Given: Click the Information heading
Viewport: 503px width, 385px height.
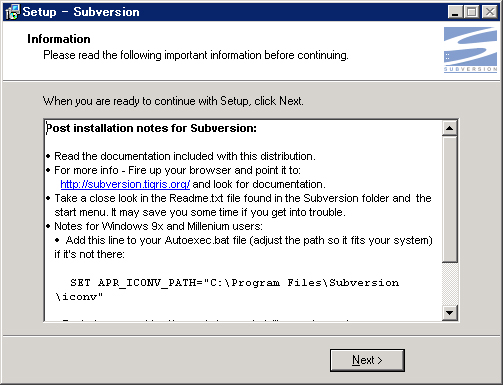Looking at the screenshot, I should tap(59, 39).
